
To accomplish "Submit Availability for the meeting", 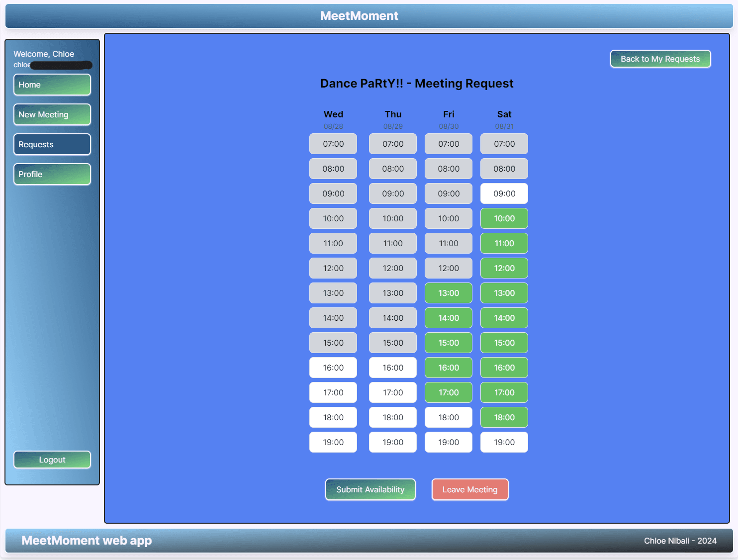I will [x=370, y=489].
